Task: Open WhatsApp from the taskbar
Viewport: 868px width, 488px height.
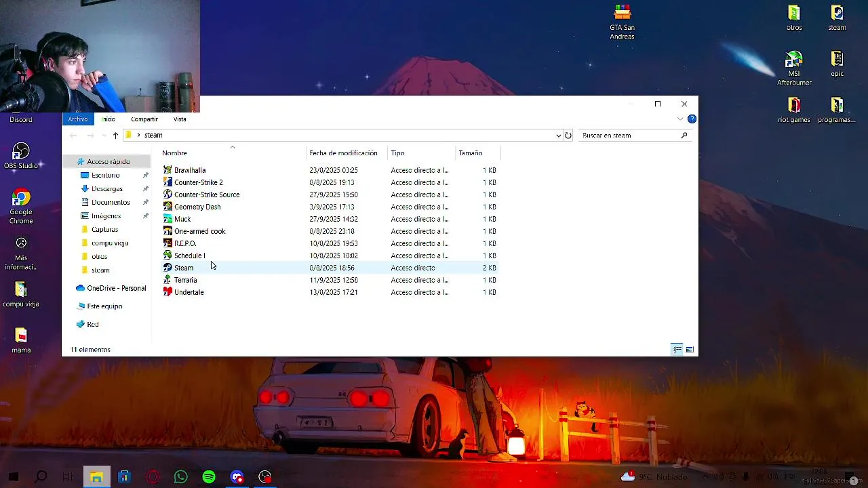Action: [180, 477]
